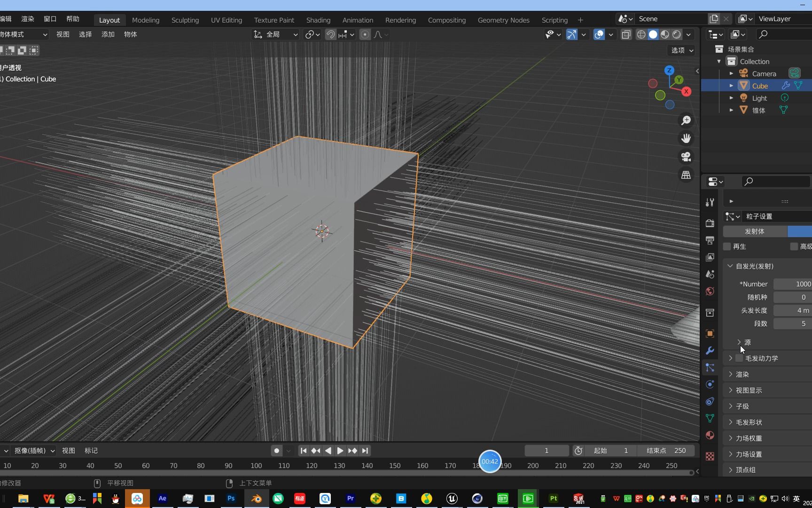Click the 发射体 button in particle settings
The height and width of the screenshot is (508, 812).
[x=754, y=231]
